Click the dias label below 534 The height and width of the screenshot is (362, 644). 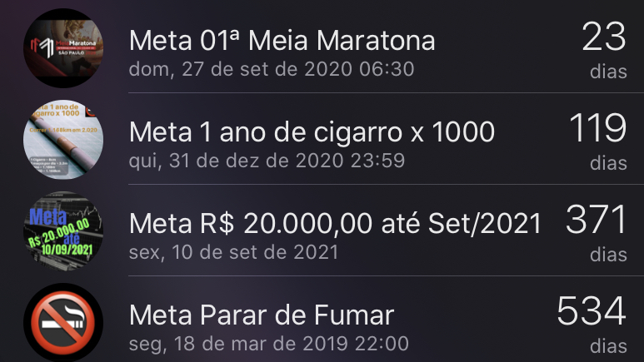pos(608,345)
